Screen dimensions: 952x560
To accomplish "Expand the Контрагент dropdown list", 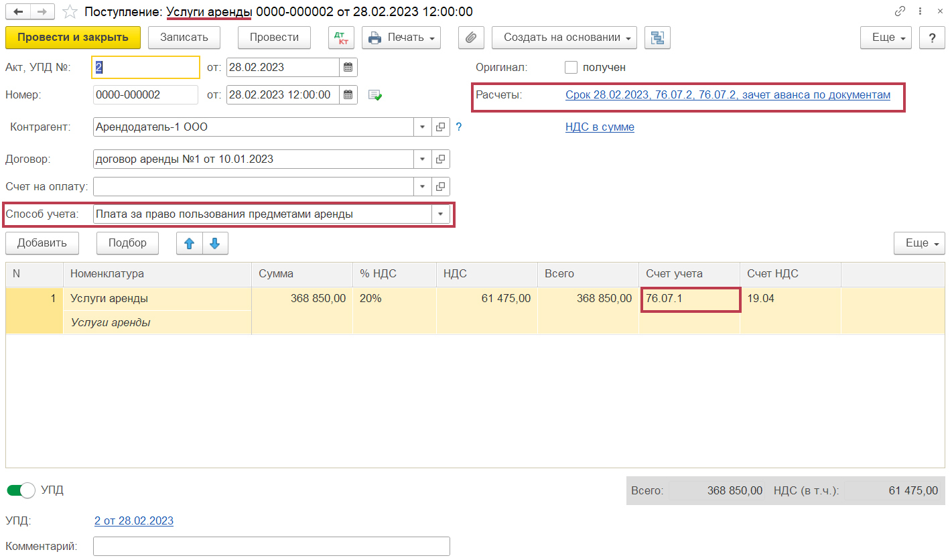I will 422,127.
